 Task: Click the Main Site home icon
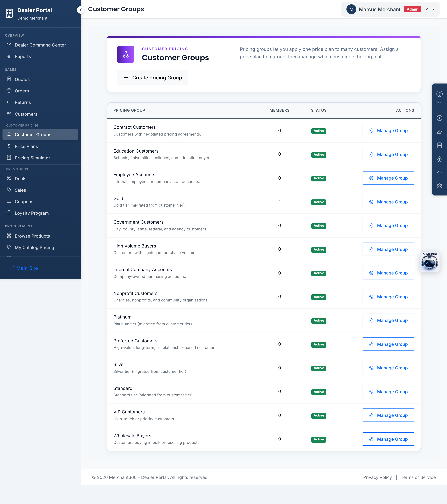tap(12, 268)
